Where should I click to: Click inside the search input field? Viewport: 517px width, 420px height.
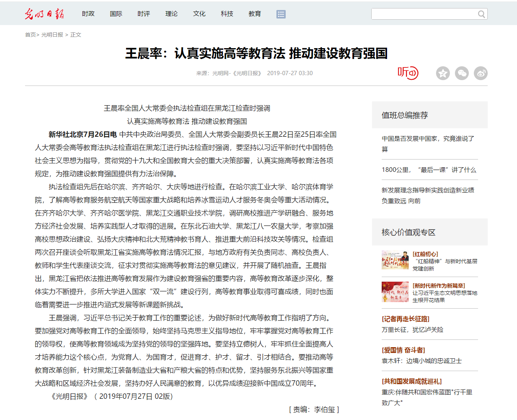(424, 14)
